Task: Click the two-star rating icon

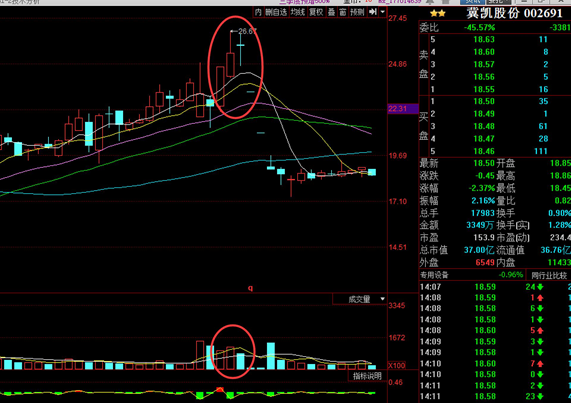Action: coord(438,14)
